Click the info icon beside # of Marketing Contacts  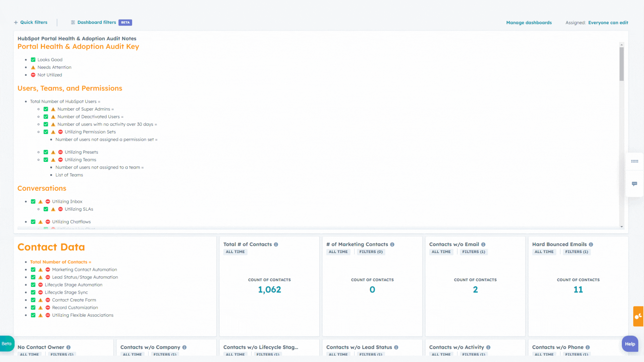tap(393, 244)
